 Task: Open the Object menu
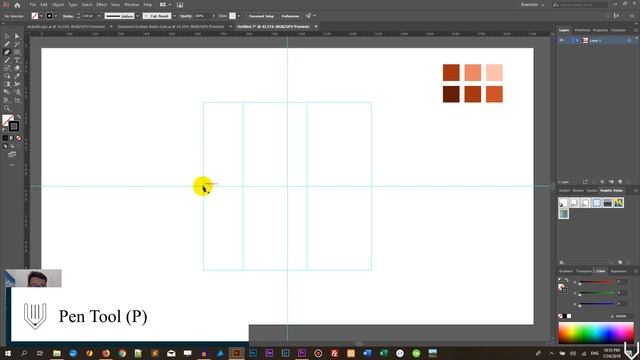pyautogui.click(x=58, y=4)
